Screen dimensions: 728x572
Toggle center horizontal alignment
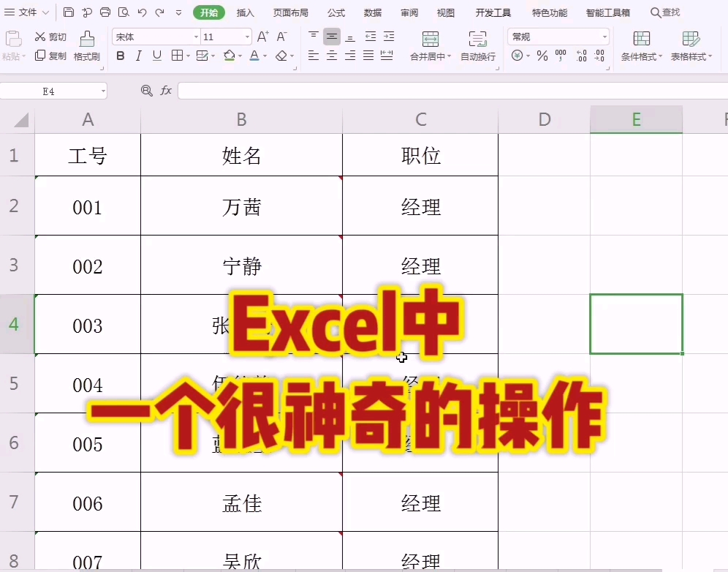pyautogui.click(x=332, y=56)
